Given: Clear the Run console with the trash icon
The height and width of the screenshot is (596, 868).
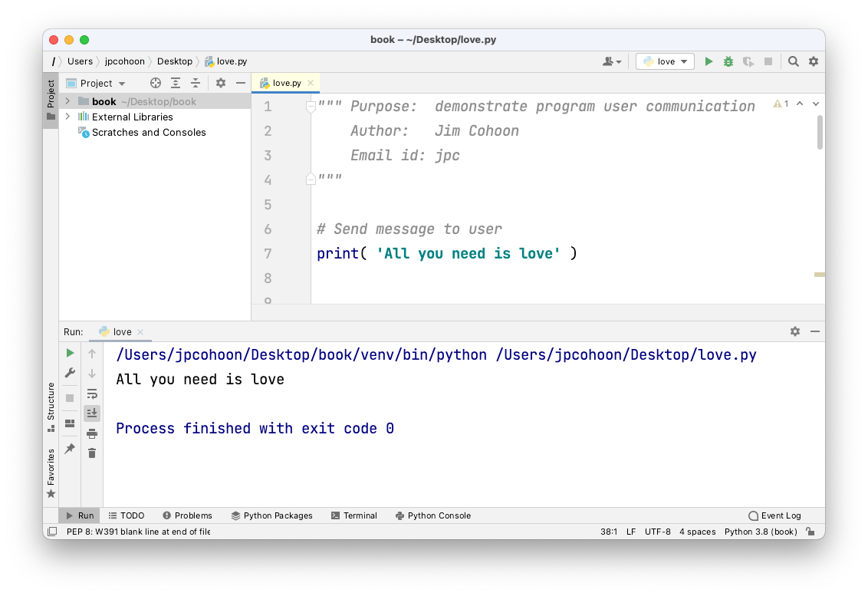Looking at the screenshot, I should click(92, 453).
